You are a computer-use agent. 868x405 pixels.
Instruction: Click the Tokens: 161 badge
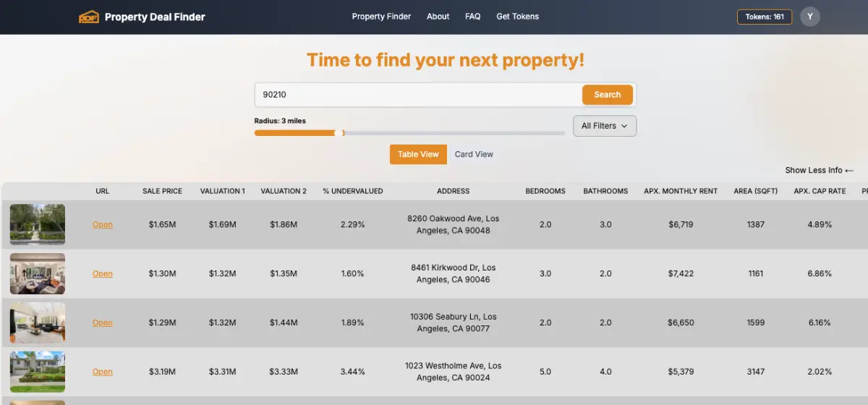765,17
